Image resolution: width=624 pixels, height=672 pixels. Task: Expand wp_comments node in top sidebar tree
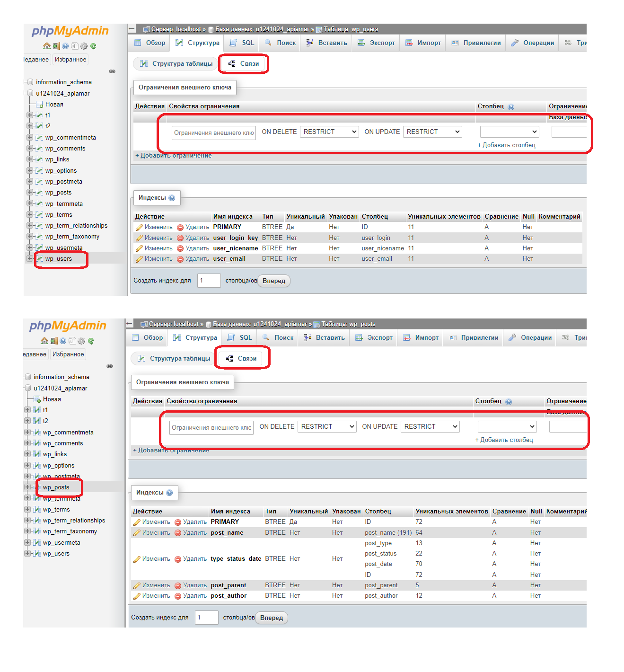29,149
